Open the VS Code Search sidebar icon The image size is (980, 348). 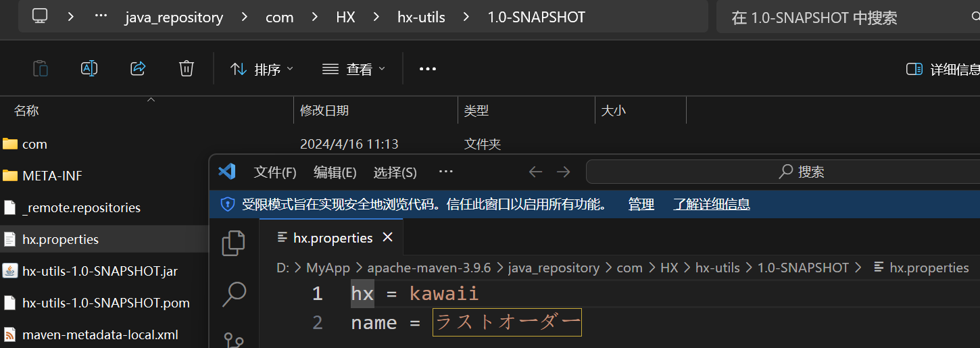click(233, 293)
